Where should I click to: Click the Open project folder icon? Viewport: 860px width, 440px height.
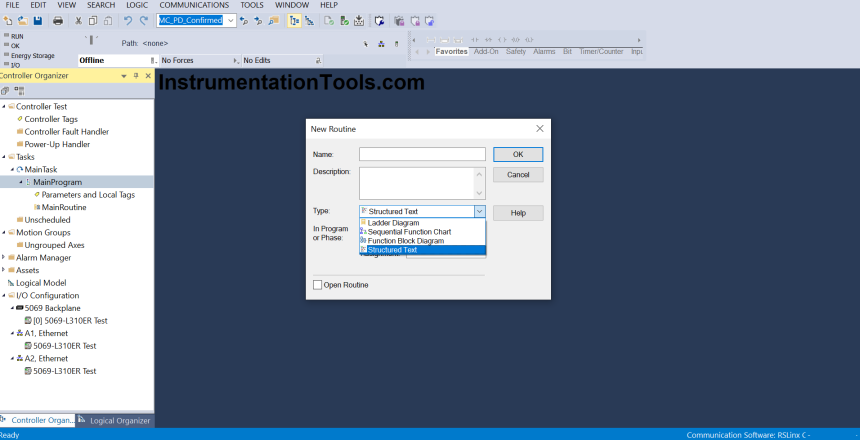pos(22,21)
